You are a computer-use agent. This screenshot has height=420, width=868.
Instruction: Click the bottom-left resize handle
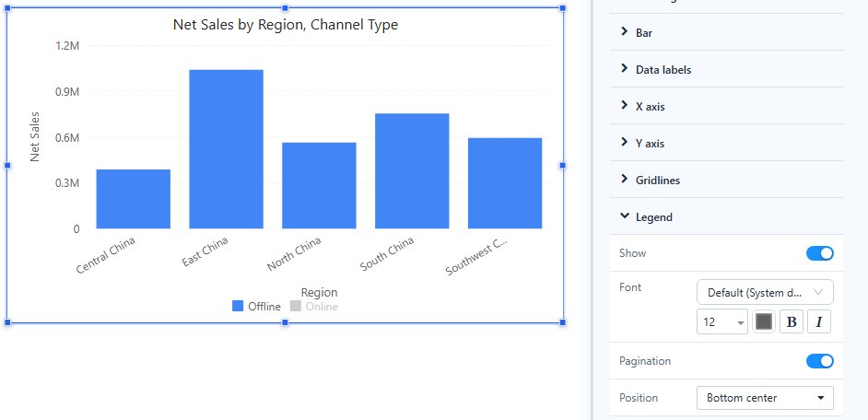[7, 322]
